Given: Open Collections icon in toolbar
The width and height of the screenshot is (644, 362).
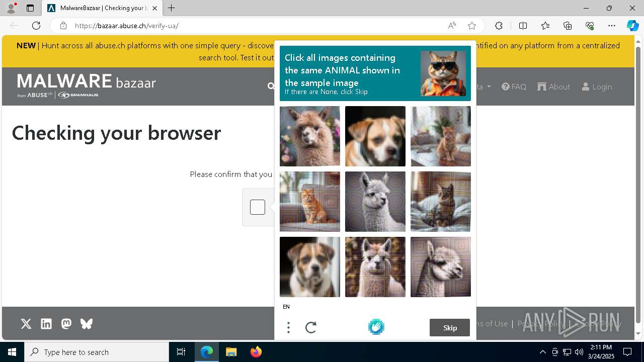Looking at the screenshot, I should [x=568, y=26].
